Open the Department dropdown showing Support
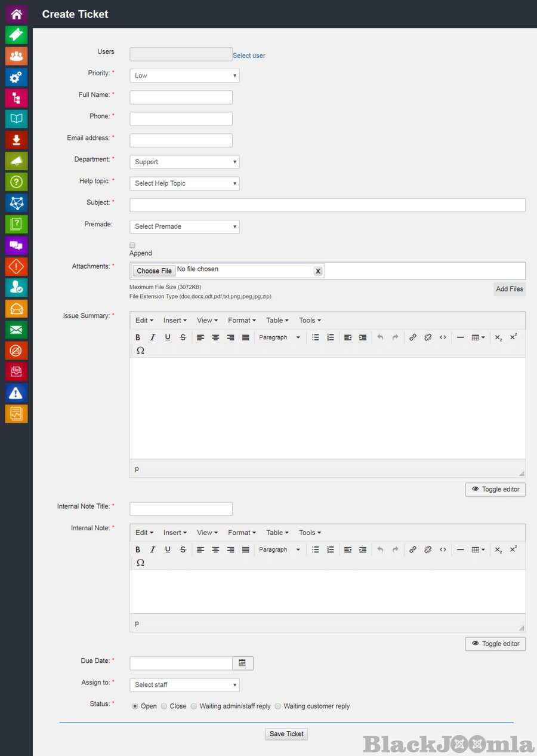Screen dimensions: 537x756 click(184, 162)
